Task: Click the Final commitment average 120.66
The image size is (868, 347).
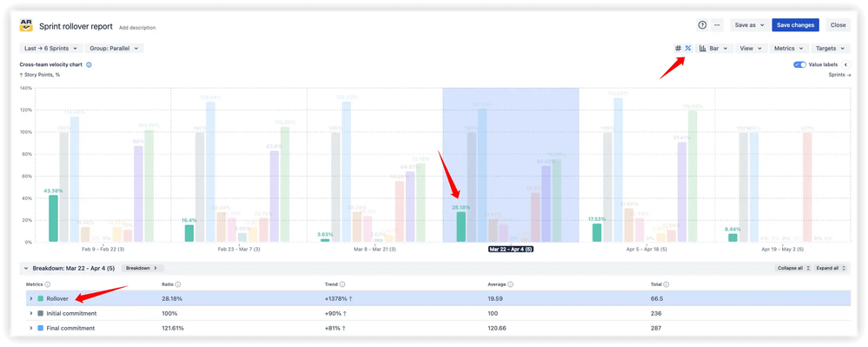Action: click(497, 328)
